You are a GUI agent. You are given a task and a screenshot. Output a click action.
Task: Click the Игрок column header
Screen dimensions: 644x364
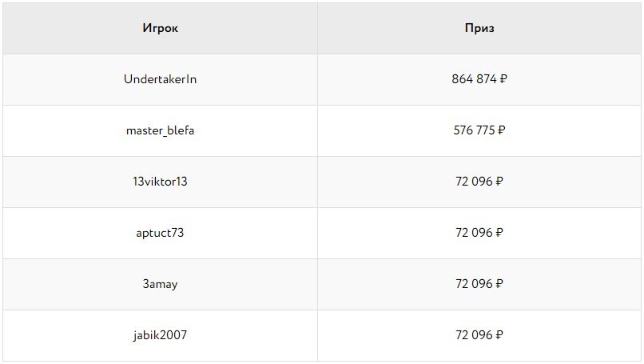(x=160, y=29)
